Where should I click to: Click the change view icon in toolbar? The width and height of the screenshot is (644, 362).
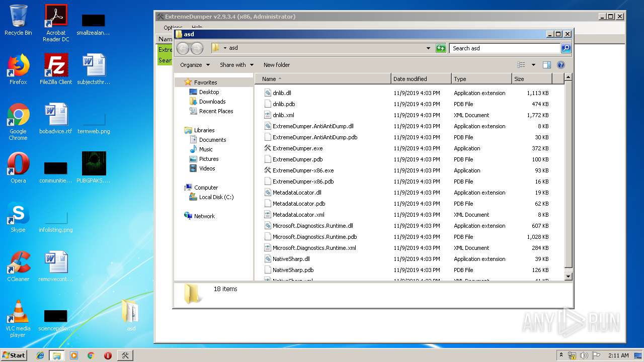(521, 65)
